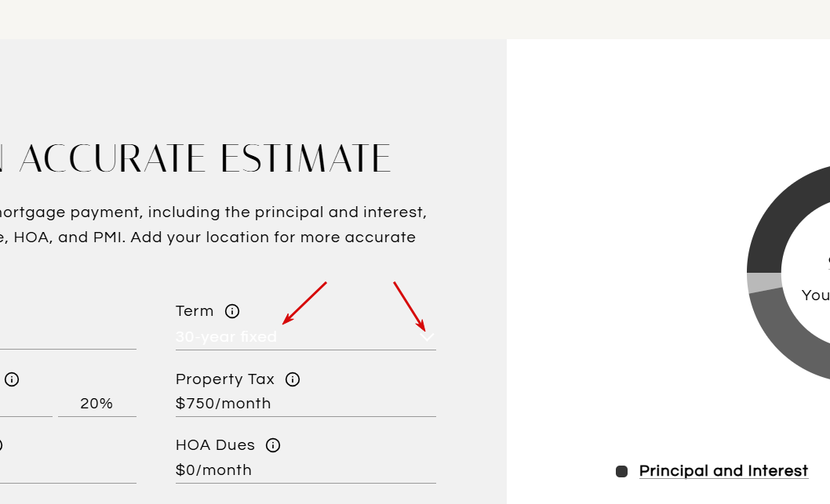The image size is (830, 504).
Task: Click the HOA Dues info icon
Action: tap(273, 445)
